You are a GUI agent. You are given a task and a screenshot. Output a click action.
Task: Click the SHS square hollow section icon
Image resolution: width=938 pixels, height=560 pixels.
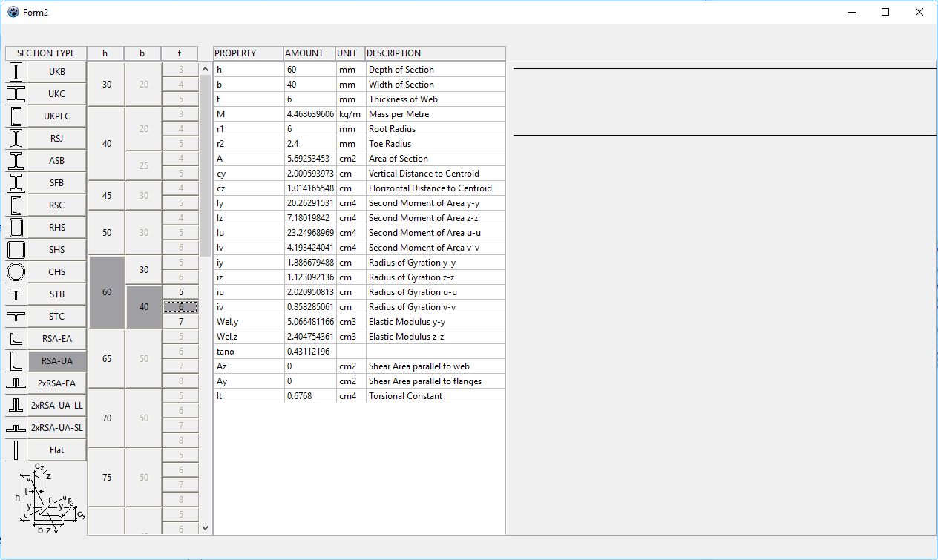[16, 250]
